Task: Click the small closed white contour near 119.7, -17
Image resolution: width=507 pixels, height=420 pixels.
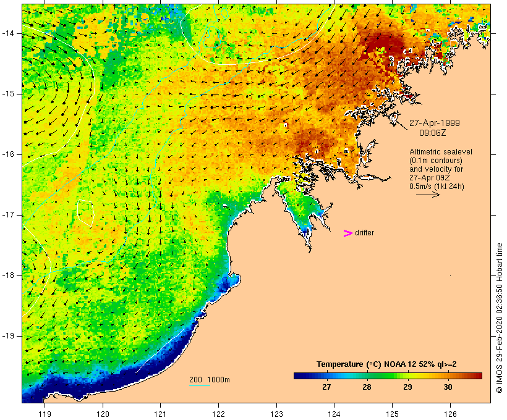Action: pos(86,213)
